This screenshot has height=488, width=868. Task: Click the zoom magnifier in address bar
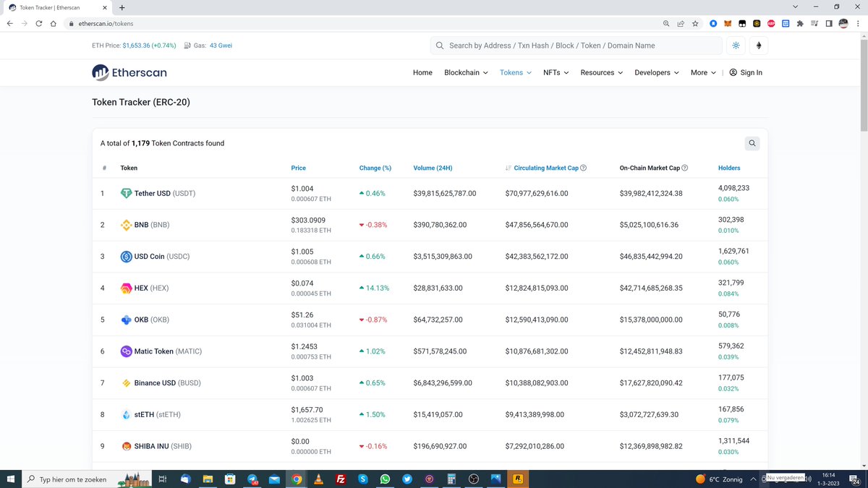coord(666,23)
